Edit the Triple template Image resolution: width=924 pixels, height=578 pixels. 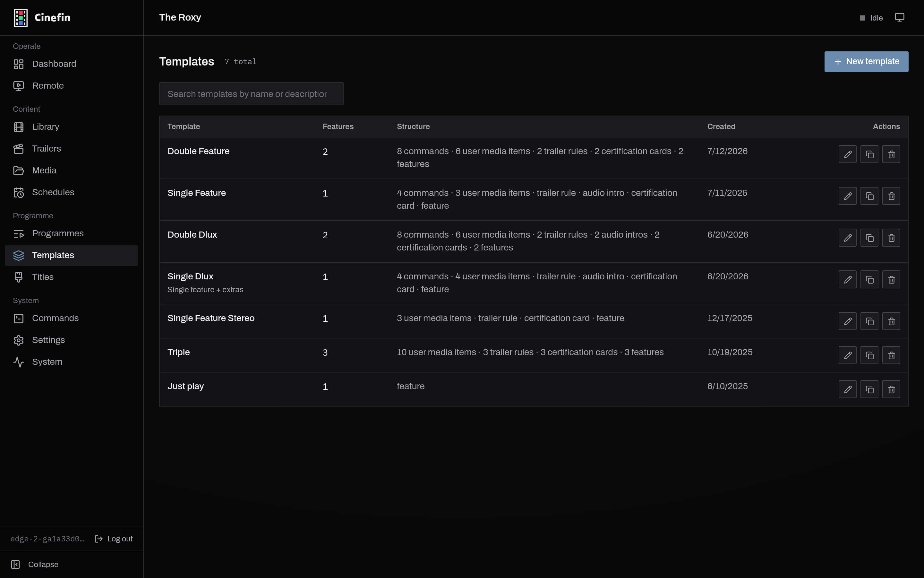[x=847, y=355]
